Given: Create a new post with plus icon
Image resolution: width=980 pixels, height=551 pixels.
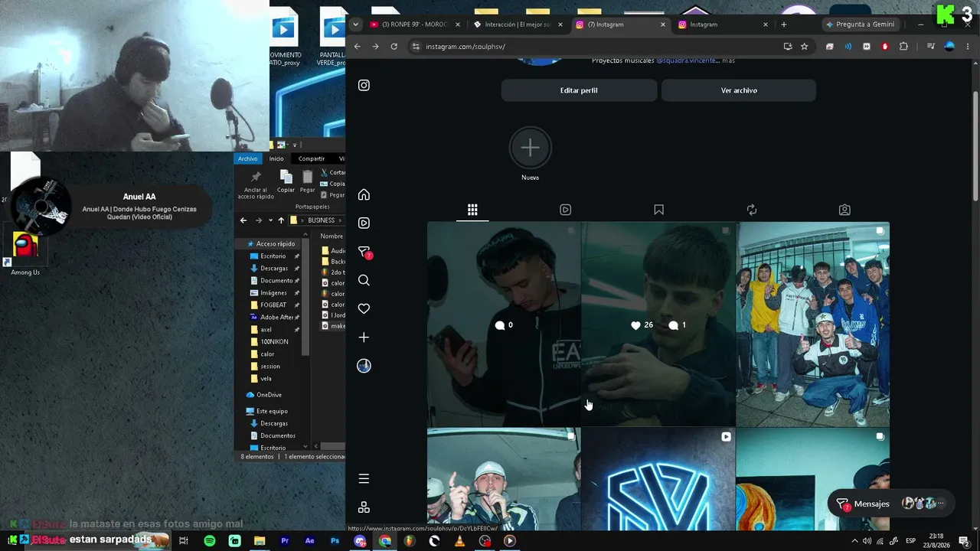Looking at the screenshot, I should (364, 337).
